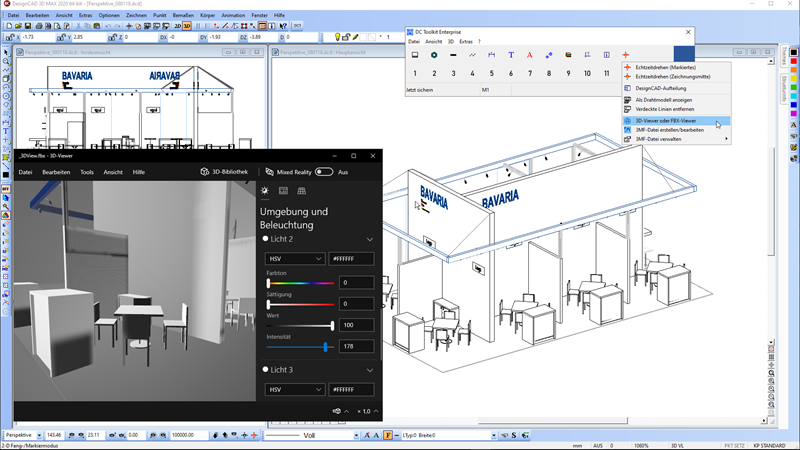Click the Print icon in main toolbar
The width and height of the screenshot is (800, 450).
click(39, 26)
